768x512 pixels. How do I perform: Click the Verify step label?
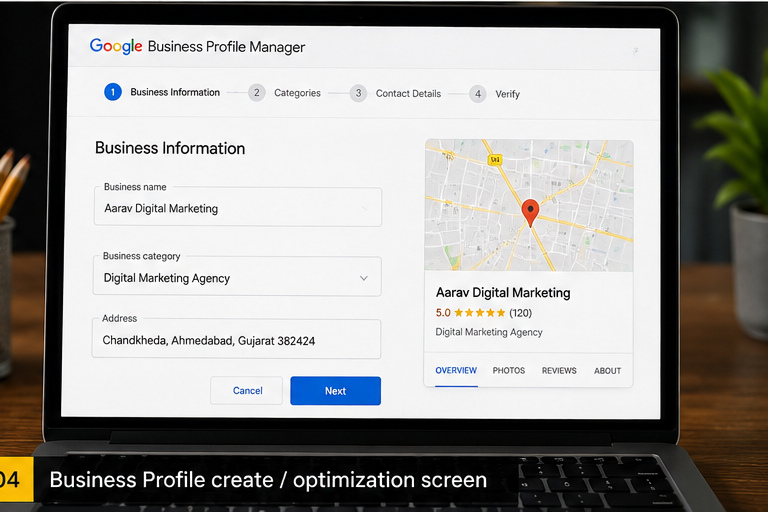tap(507, 94)
